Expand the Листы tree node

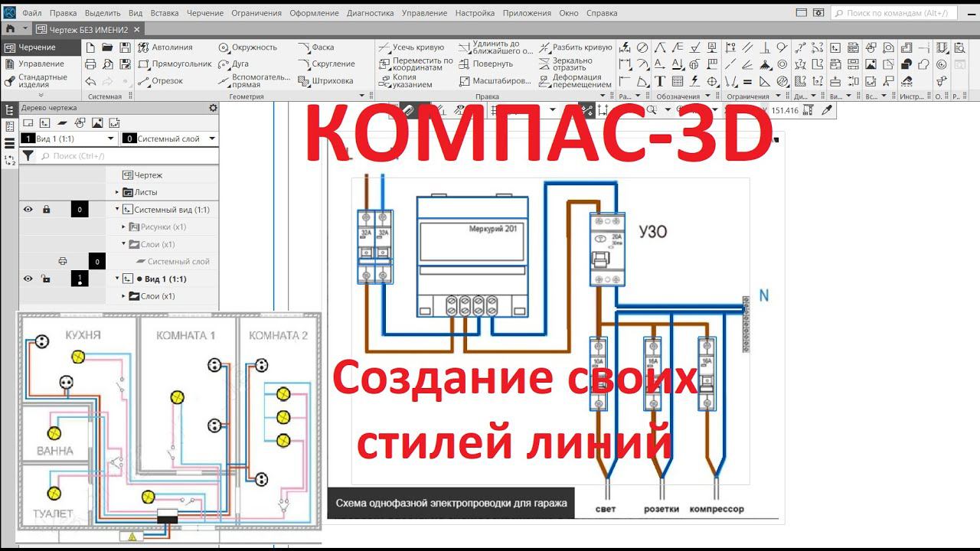pyautogui.click(x=117, y=193)
